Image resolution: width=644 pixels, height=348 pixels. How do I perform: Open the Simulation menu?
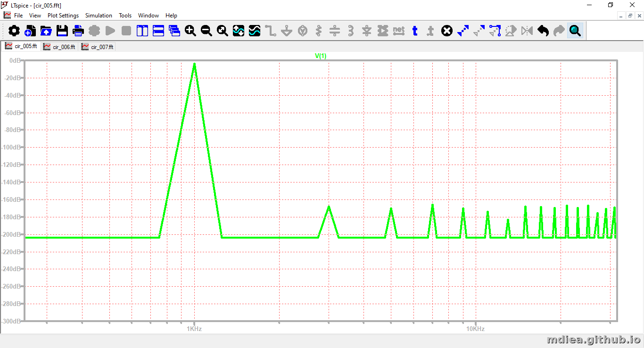point(99,16)
